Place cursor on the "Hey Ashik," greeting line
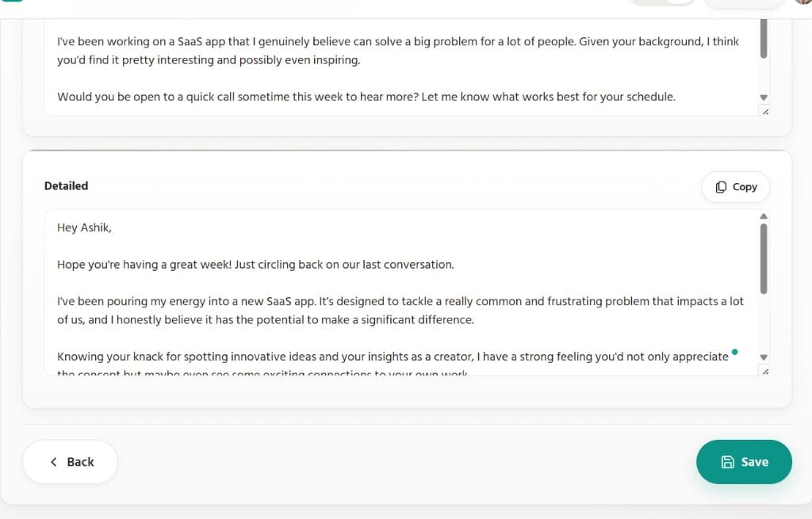Screen dimensions: 812x519 (85, 228)
